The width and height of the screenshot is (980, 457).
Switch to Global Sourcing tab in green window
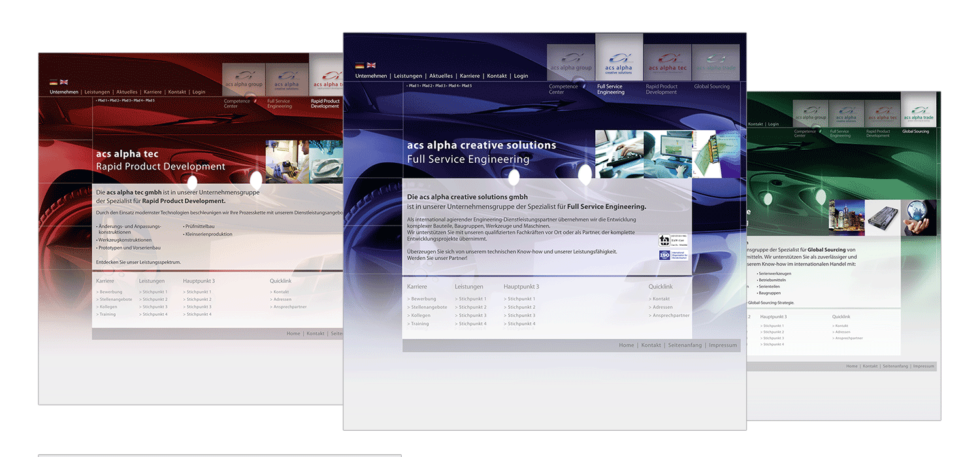916,131
